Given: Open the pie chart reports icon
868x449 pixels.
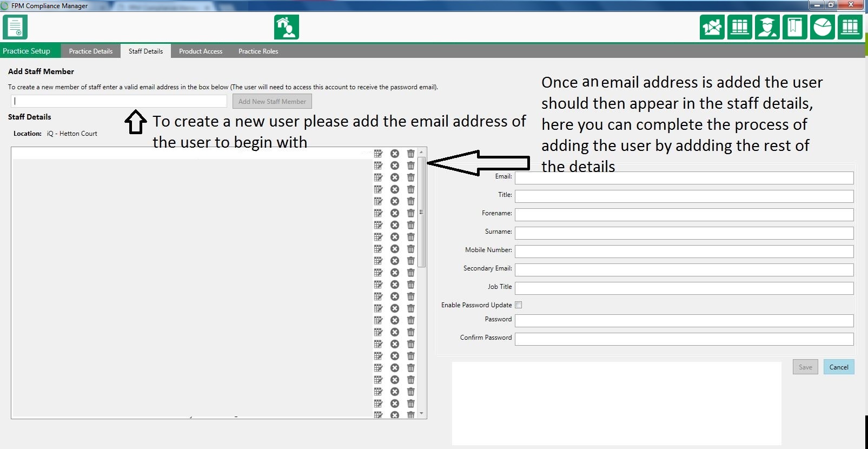Looking at the screenshot, I should point(822,27).
